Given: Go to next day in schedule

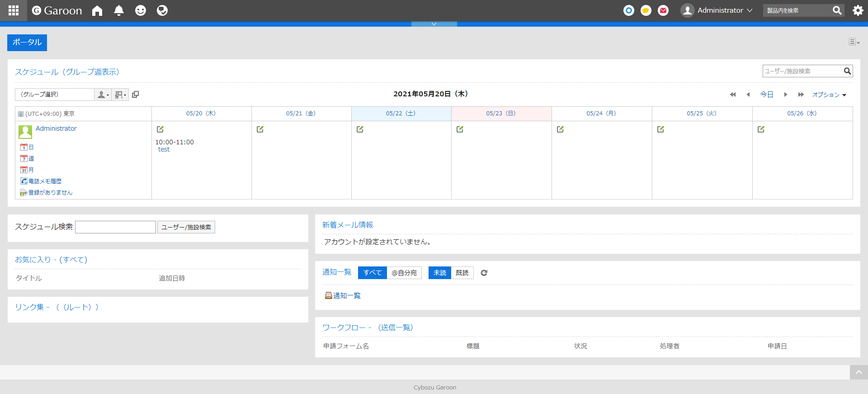Looking at the screenshot, I should (x=786, y=95).
